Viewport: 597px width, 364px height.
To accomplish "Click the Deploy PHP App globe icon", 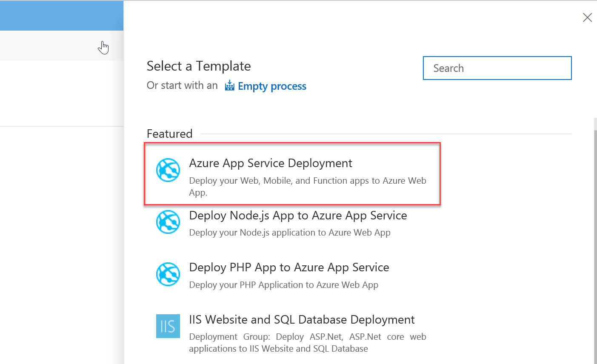I will pyautogui.click(x=168, y=274).
